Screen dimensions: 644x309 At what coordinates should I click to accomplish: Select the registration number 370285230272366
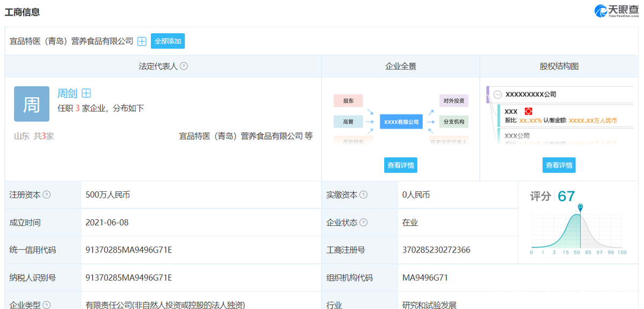point(436,250)
